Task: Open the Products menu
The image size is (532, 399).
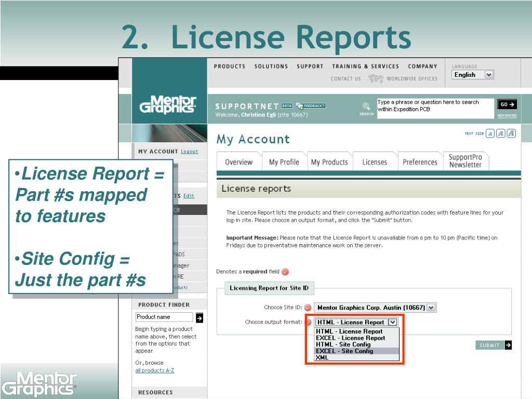Action: pos(229,66)
